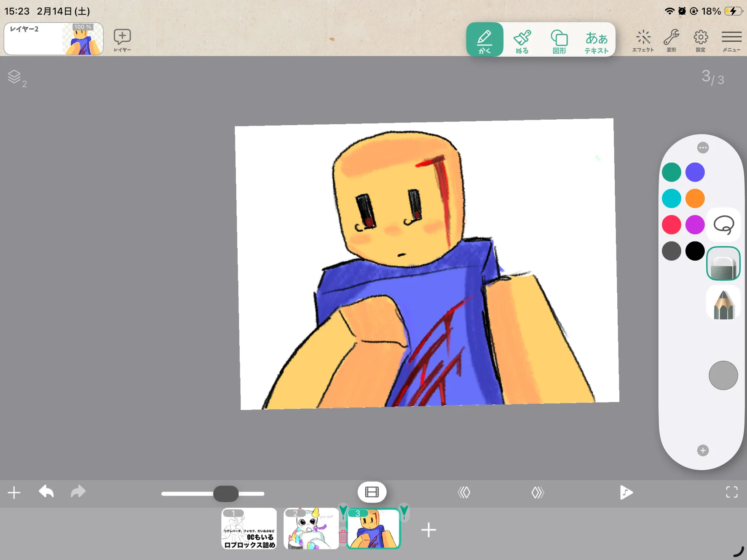This screenshot has width=747, height=560.
Task: Redo the last undone action
Action: [78, 492]
